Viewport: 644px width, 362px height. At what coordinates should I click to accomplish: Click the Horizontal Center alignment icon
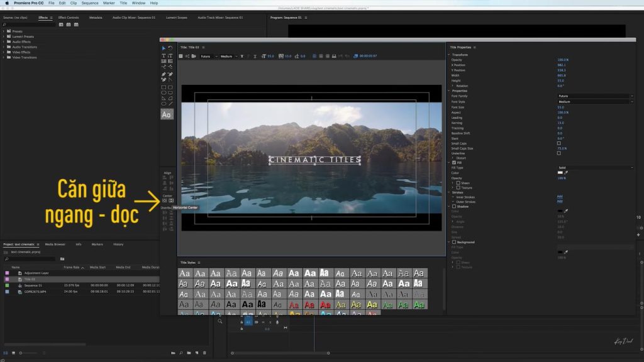click(165, 200)
